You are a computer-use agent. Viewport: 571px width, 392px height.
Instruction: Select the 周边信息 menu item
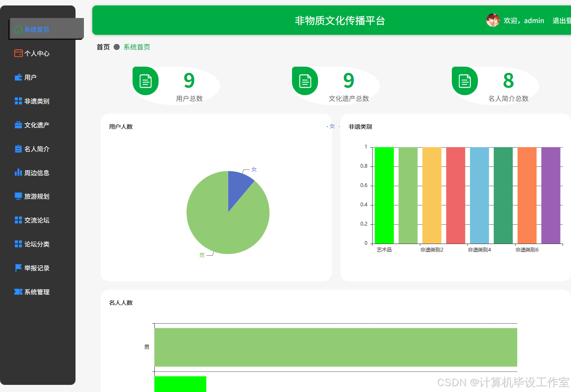pyautogui.click(x=38, y=173)
